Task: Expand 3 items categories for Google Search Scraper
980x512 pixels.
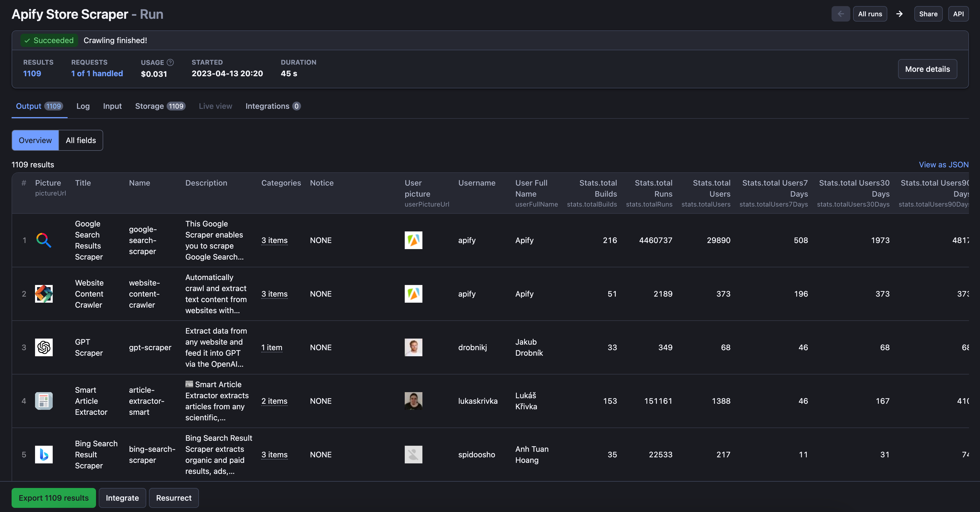Action: [274, 240]
